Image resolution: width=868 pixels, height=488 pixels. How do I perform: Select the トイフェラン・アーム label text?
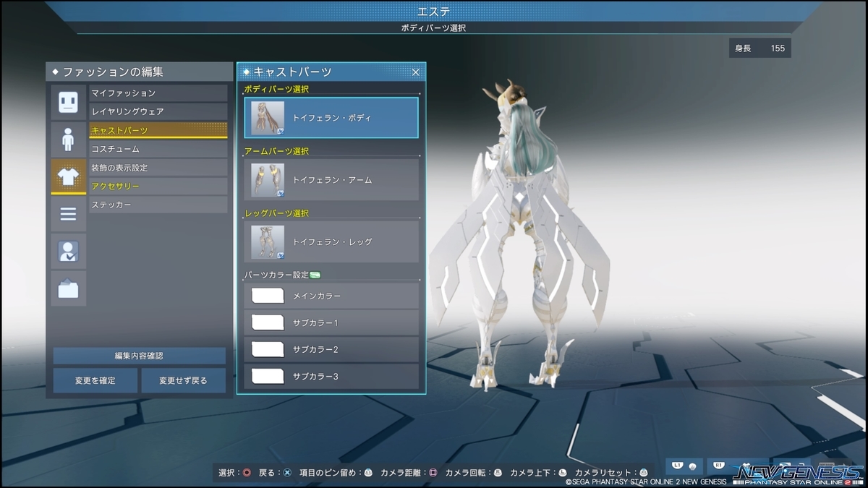[x=332, y=180]
